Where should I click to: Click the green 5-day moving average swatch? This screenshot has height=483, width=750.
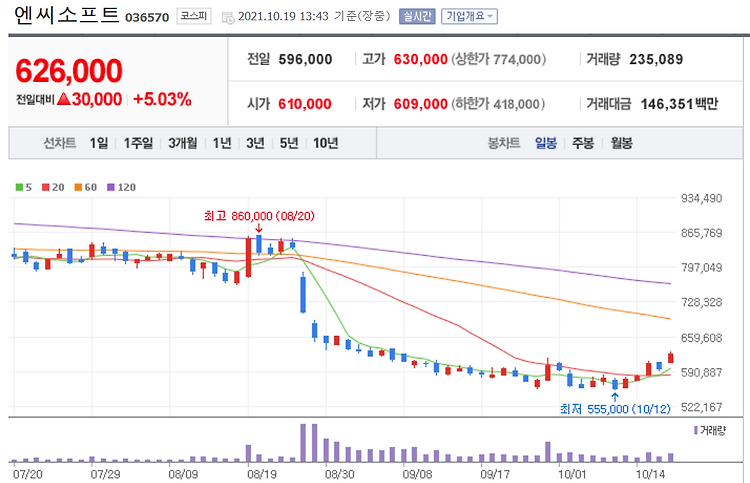pyautogui.click(x=19, y=187)
